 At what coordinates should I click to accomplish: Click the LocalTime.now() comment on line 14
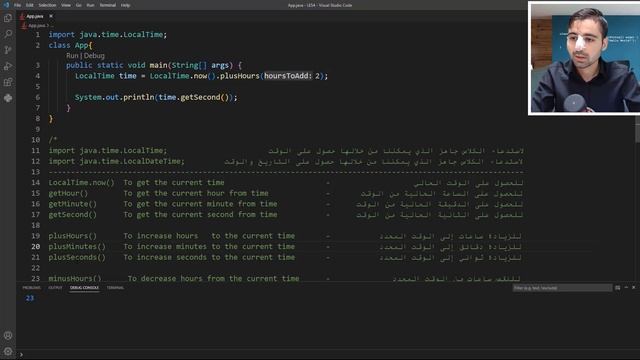click(82, 182)
